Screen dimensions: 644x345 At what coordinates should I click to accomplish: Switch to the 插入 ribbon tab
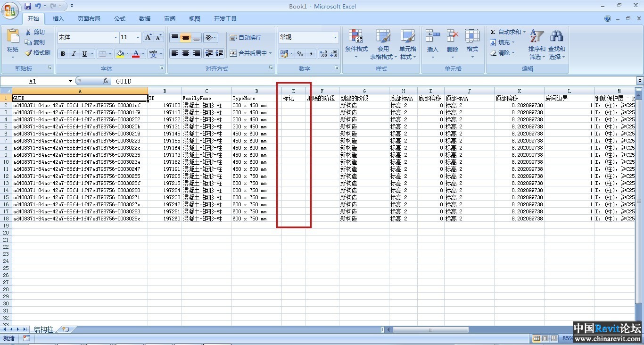(58, 19)
